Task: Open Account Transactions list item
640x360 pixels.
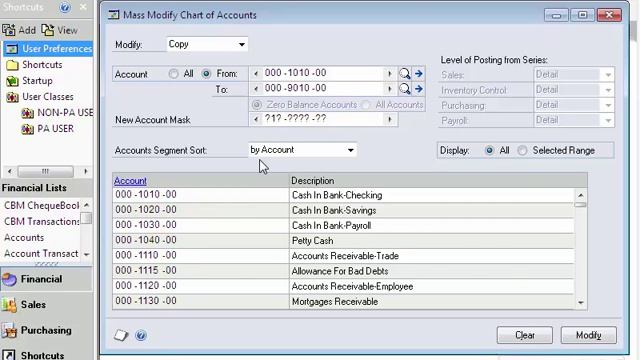Action: click(x=41, y=253)
